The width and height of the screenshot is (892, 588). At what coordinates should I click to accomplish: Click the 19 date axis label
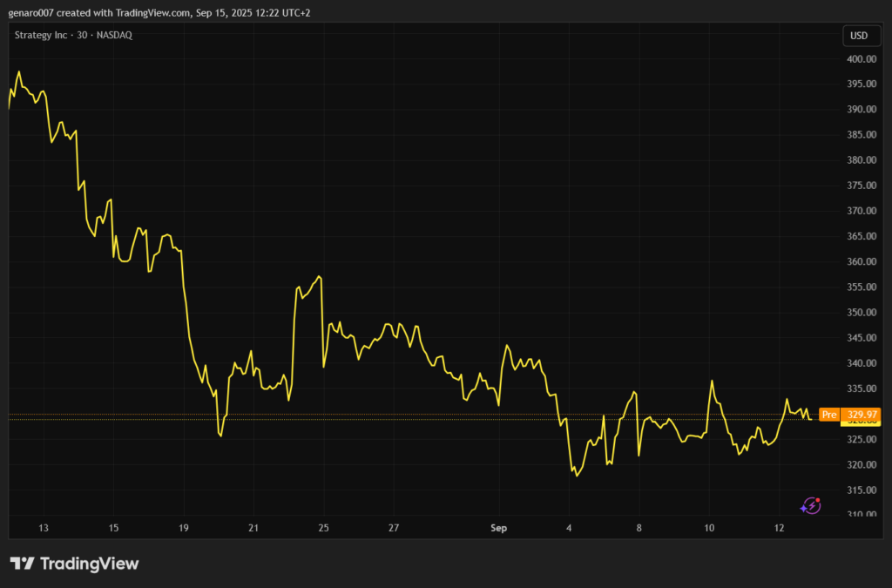(x=184, y=528)
